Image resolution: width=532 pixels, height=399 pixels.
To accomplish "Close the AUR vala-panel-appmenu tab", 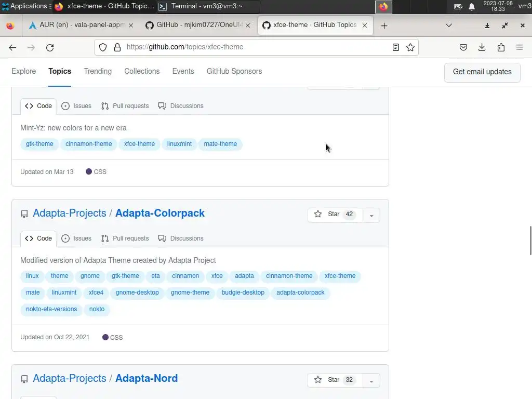I will tap(131, 25).
